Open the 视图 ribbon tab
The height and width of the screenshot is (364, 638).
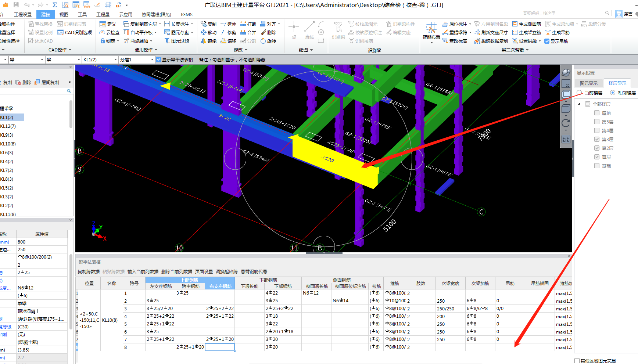64,14
